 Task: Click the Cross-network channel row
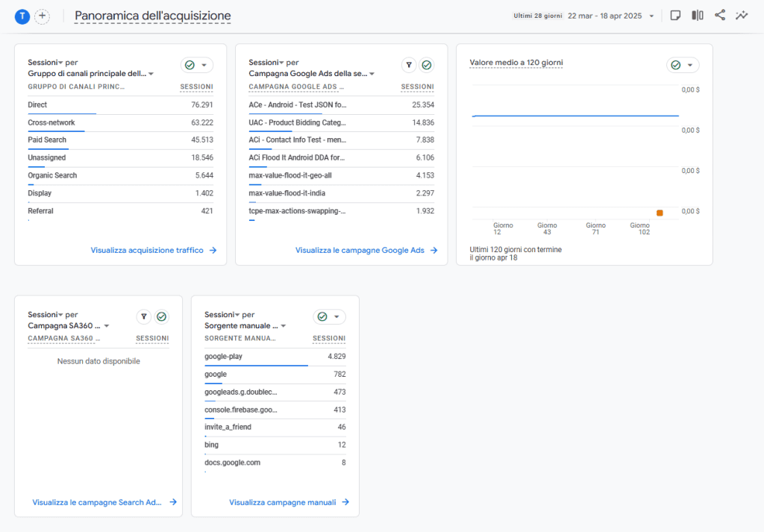click(x=120, y=123)
